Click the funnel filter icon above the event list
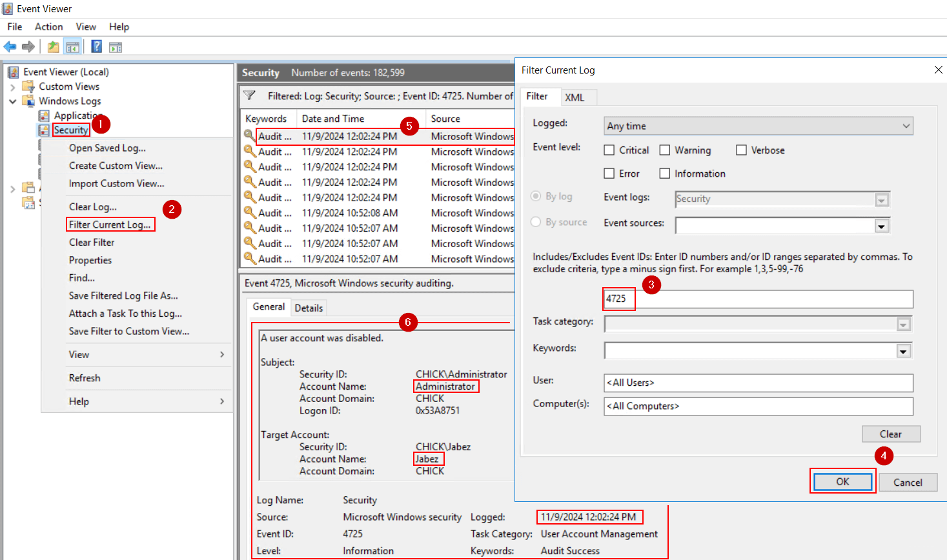Viewport: 947px width, 560px height. [250, 95]
